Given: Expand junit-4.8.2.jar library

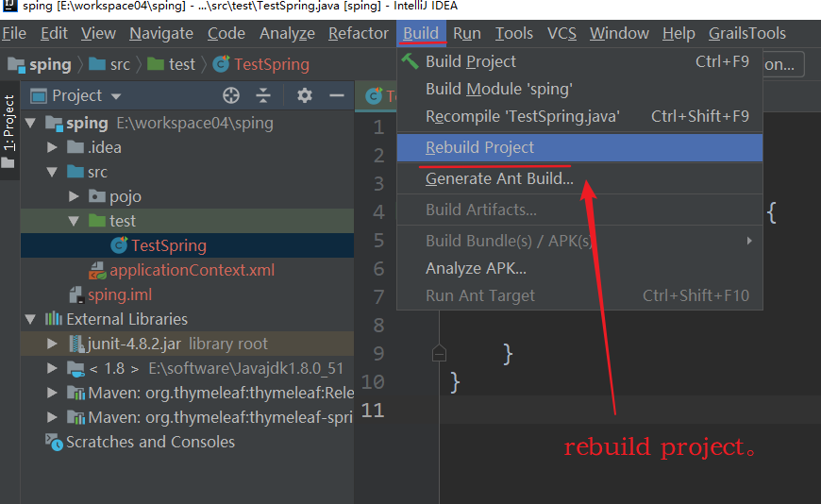Looking at the screenshot, I should (52, 344).
